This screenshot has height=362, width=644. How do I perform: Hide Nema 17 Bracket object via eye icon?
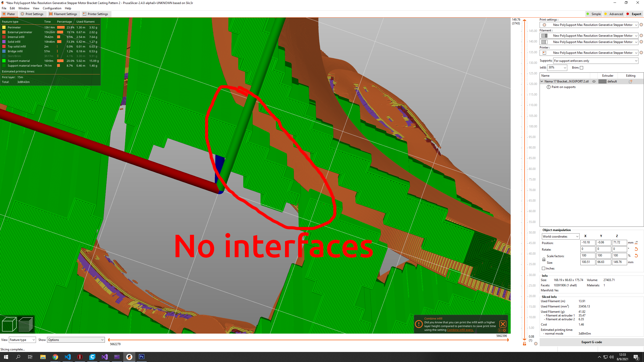click(x=594, y=81)
